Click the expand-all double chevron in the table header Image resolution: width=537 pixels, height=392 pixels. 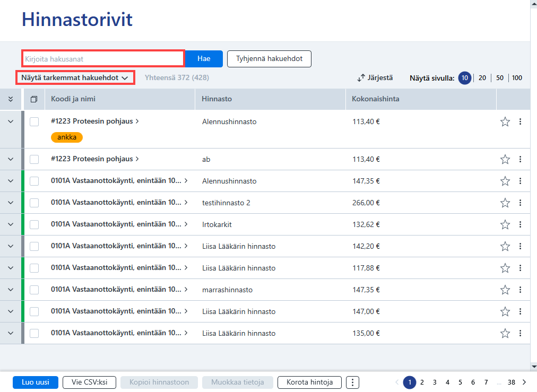tap(11, 99)
